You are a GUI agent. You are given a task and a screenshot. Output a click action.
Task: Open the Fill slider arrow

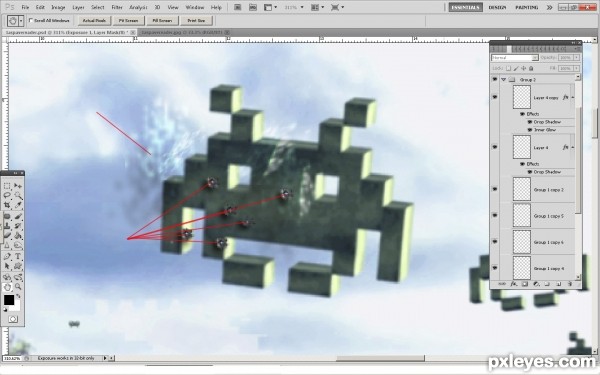(x=577, y=68)
